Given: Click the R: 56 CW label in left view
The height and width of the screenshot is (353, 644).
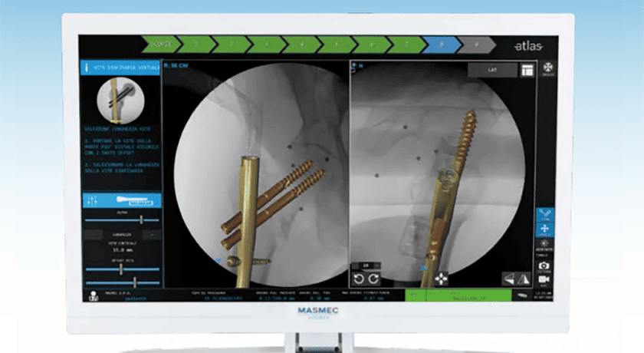Looking at the screenshot, I should click(176, 66).
